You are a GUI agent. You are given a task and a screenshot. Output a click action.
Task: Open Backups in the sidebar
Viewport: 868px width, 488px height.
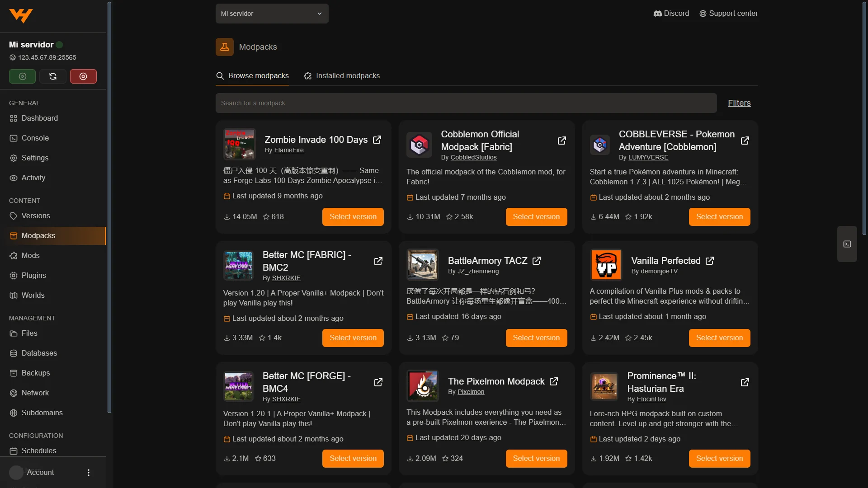53,373
